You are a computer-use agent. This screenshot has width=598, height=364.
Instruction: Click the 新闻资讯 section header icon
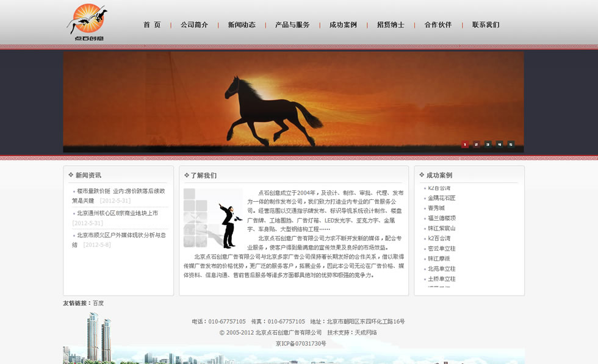point(71,175)
